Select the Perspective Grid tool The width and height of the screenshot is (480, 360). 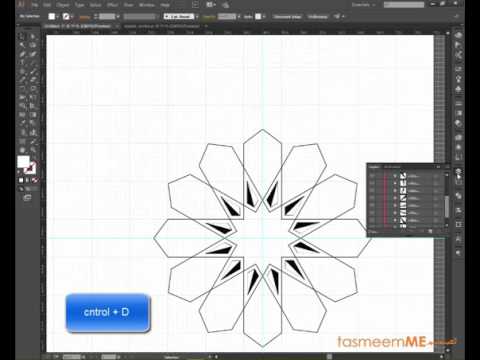coord(33,106)
